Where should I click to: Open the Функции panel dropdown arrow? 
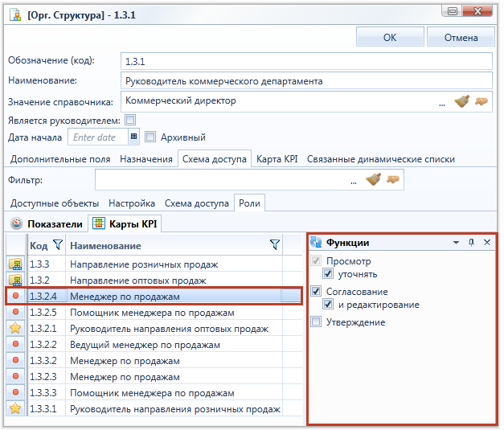pos(456,242)
